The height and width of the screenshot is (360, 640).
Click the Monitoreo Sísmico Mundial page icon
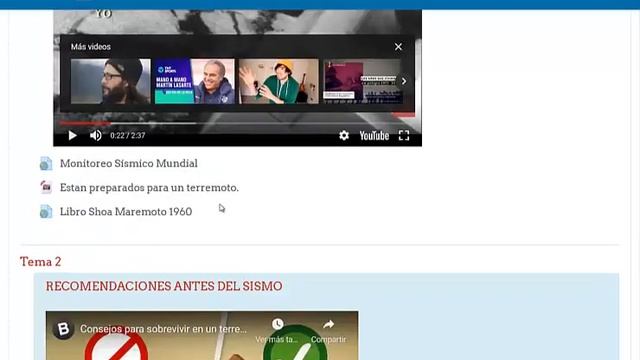(x=46, y=163)
